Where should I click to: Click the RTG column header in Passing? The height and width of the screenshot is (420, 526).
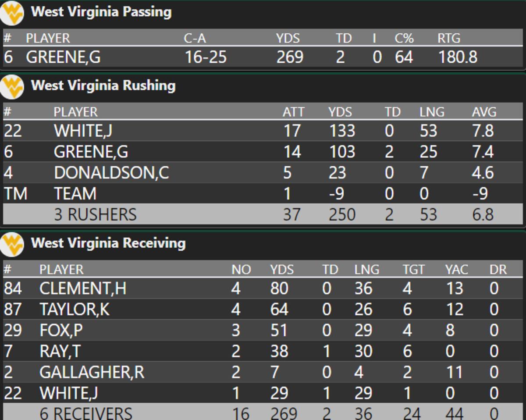coord(448,39)
